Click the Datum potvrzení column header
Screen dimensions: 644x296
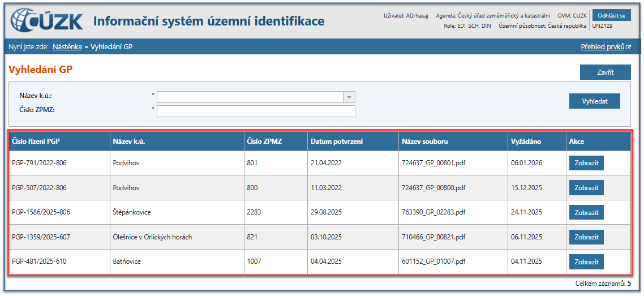click(x=337, y=141)
